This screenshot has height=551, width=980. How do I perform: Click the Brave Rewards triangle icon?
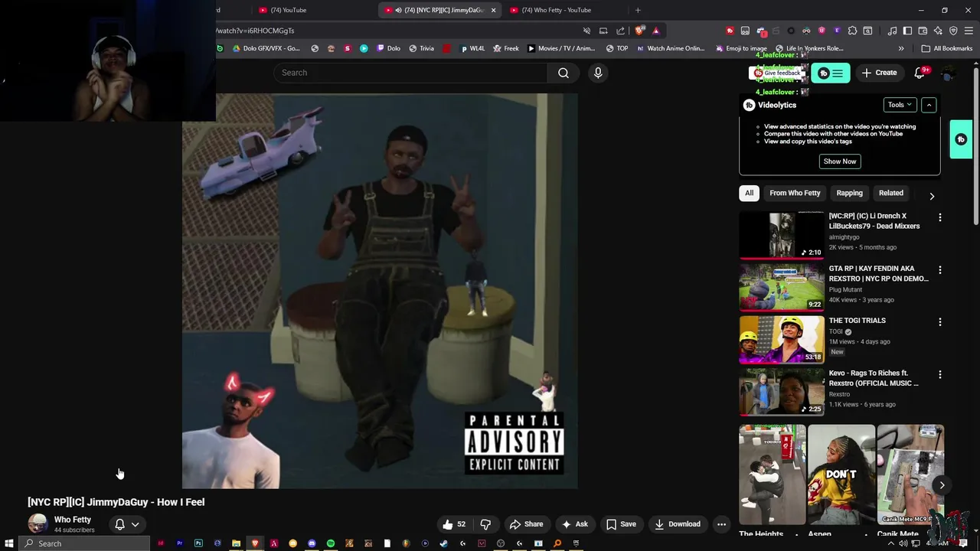655,31
